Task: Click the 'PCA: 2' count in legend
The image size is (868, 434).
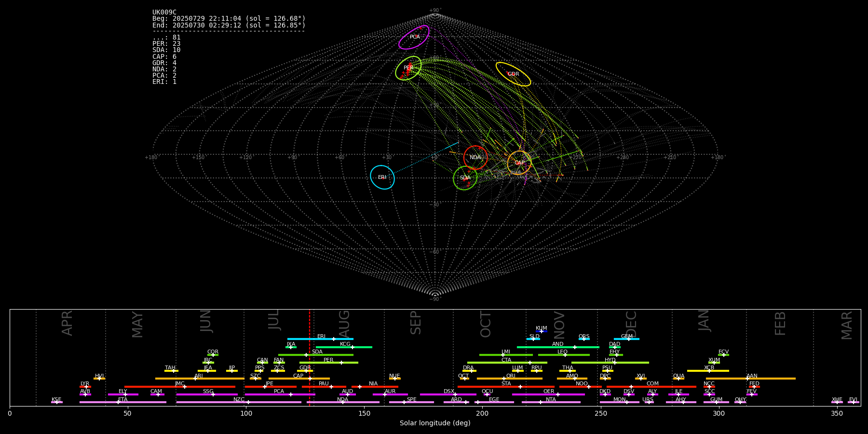Action: [164, 76]
